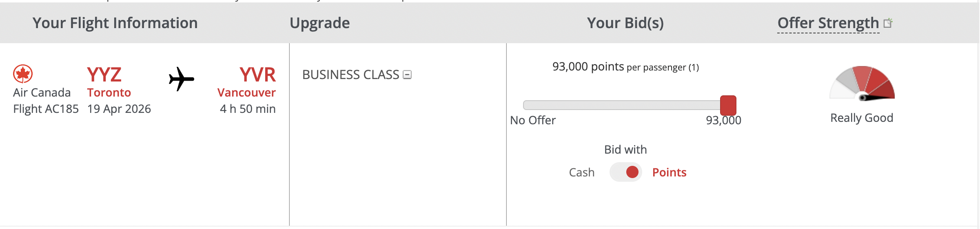980x229 pixels.
Task: Click the BUSINESS CLASS upgrade label
Action: 350,75
